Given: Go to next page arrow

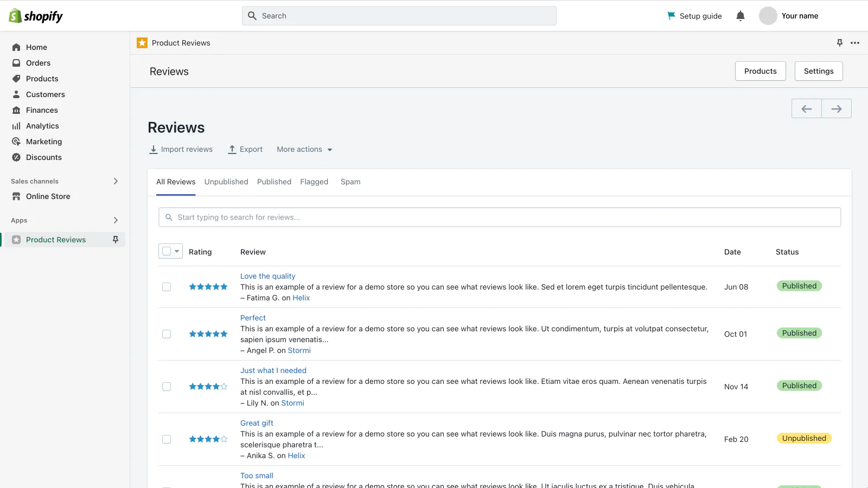Looking at the screenshot, I should [837, 108].
